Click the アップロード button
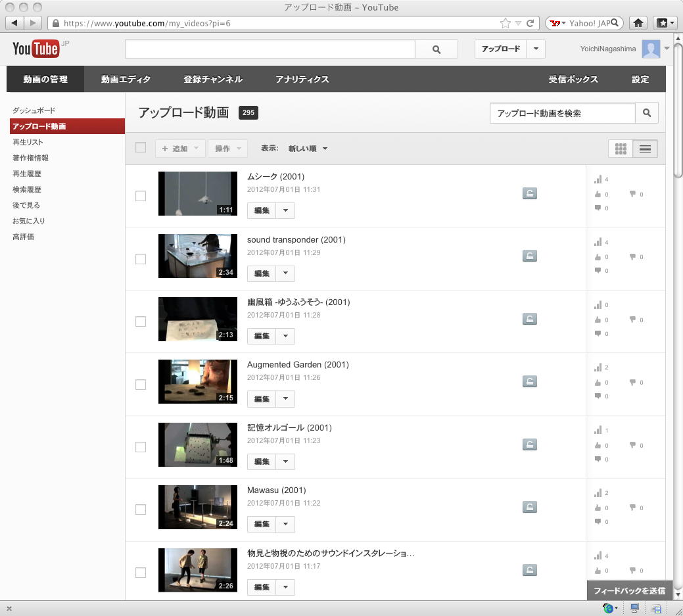683x616 pixels. click(x=500, y=49)
